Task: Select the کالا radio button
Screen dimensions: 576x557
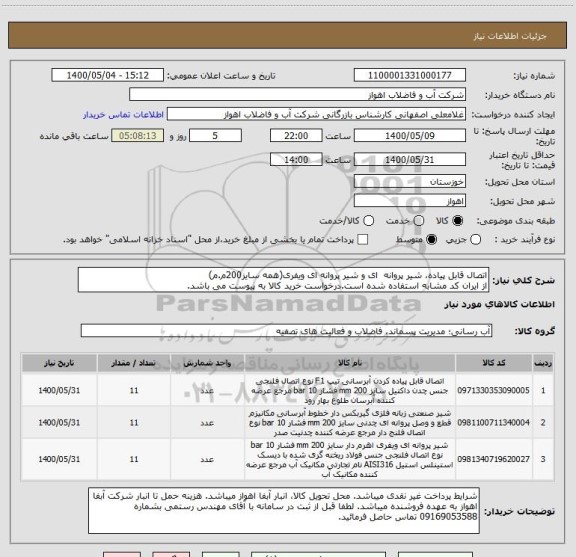Action: 458,221
